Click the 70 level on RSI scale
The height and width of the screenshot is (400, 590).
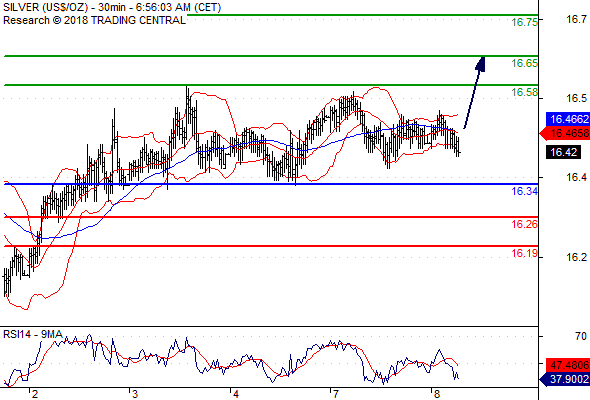[581, 336]
